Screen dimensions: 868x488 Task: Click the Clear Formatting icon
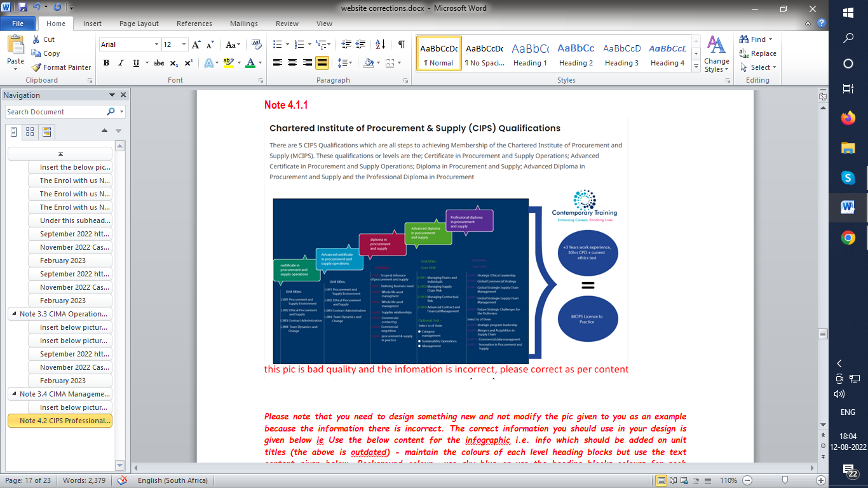click(256, 44)
